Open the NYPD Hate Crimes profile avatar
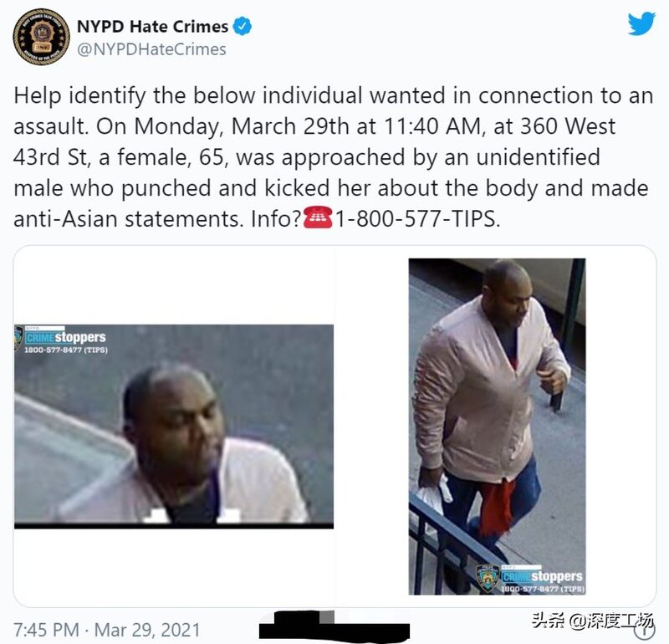669x644 pixels. 41,37
